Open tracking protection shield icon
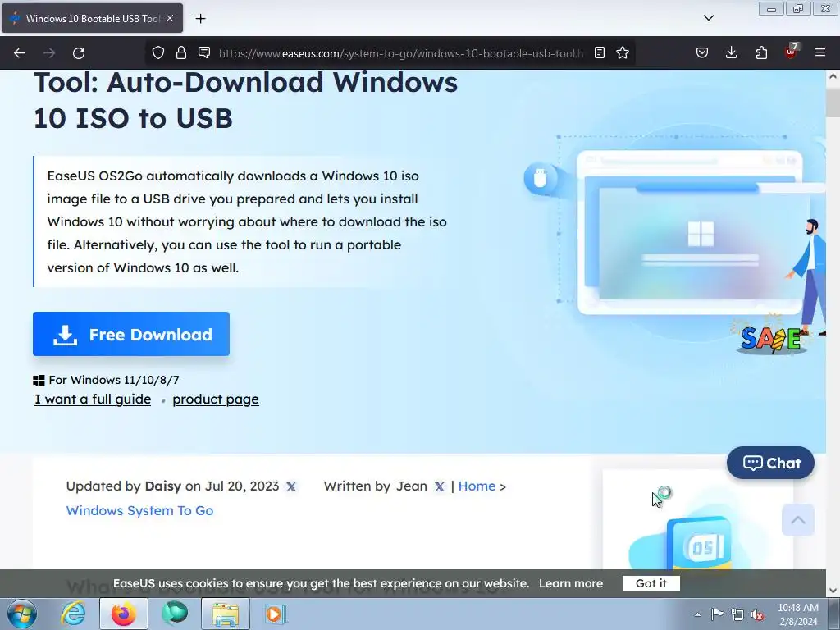The height and width of the screenshot is (630, 840). pyautogui.click(x=158, y=52)
